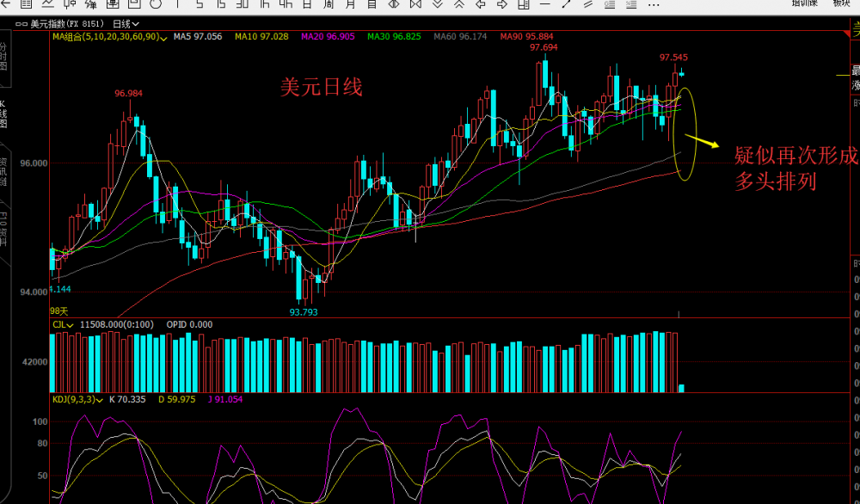Image resolution: width=860 pixels, height=504 pixels.
Task: Open the 资讯链 side tab
Action: pos(3,170)
